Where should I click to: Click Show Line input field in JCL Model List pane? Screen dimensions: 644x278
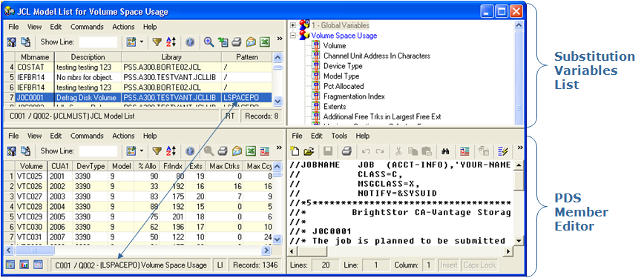(x=98, y=42)
